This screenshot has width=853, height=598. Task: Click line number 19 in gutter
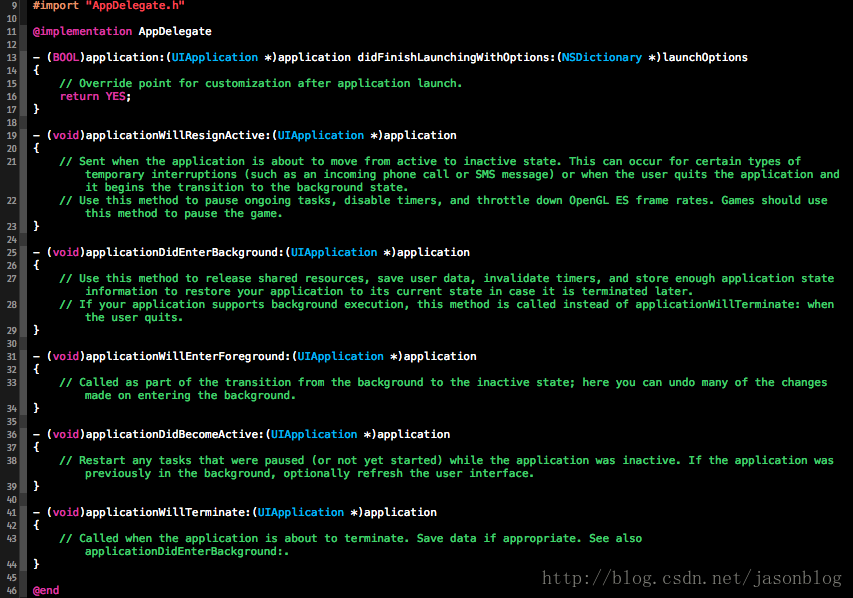point(11,135)
